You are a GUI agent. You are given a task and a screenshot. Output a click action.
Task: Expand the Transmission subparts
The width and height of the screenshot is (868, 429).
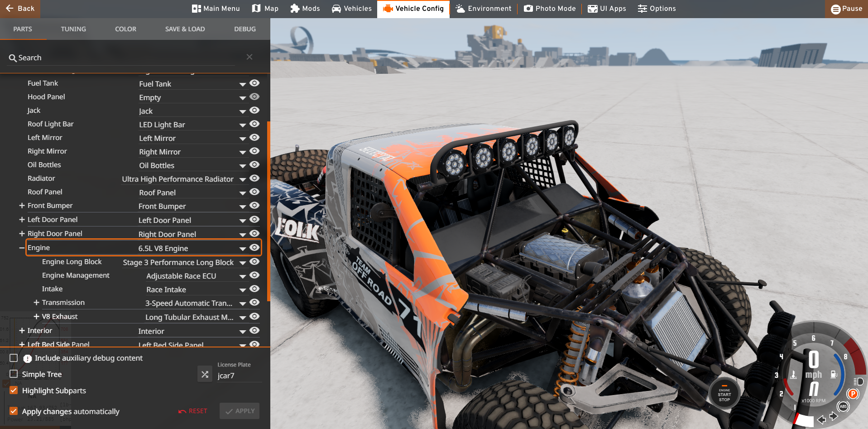pyautogui.click(x=36, y=302)
